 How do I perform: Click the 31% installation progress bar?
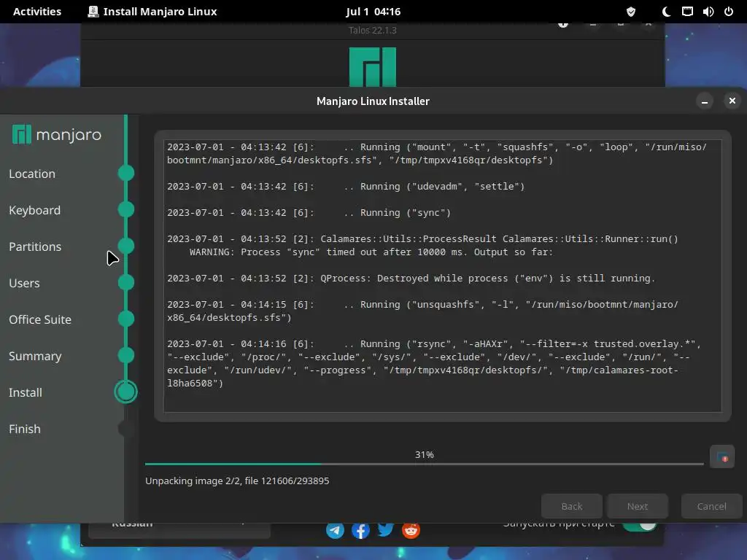pyautogui.click(x=424, y=463)
